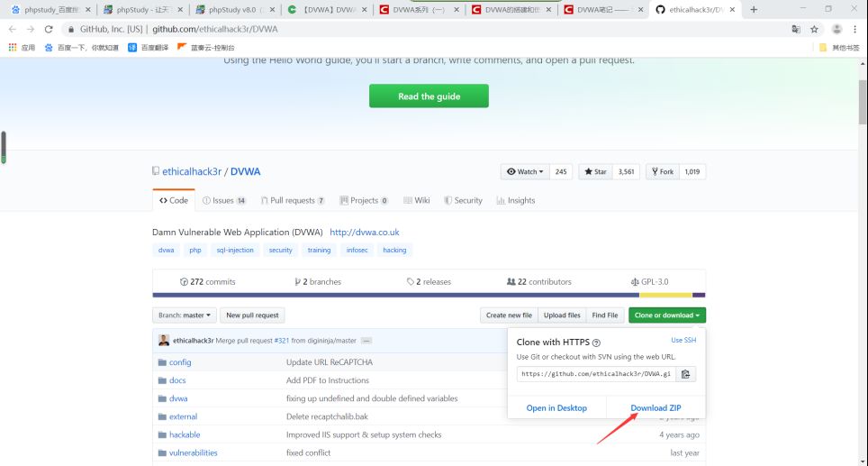View 22 contributors
868x466 pixels.
(x=539, y=282)
